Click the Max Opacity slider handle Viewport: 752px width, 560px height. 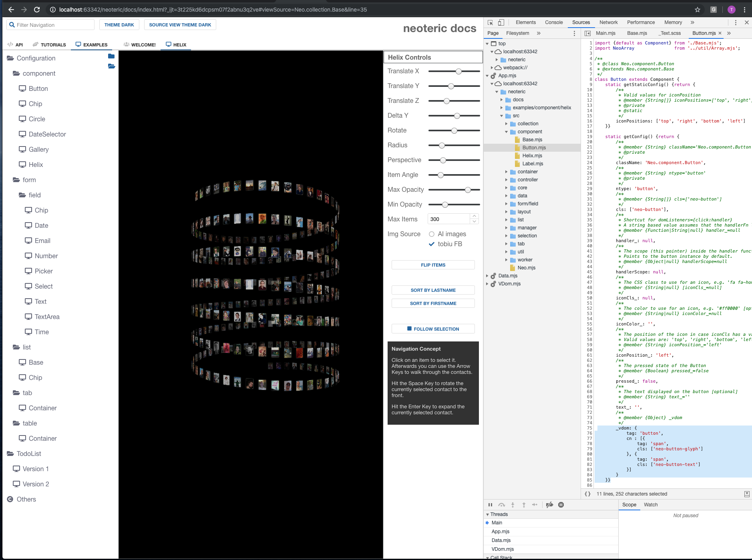click(x=468, y=190)
